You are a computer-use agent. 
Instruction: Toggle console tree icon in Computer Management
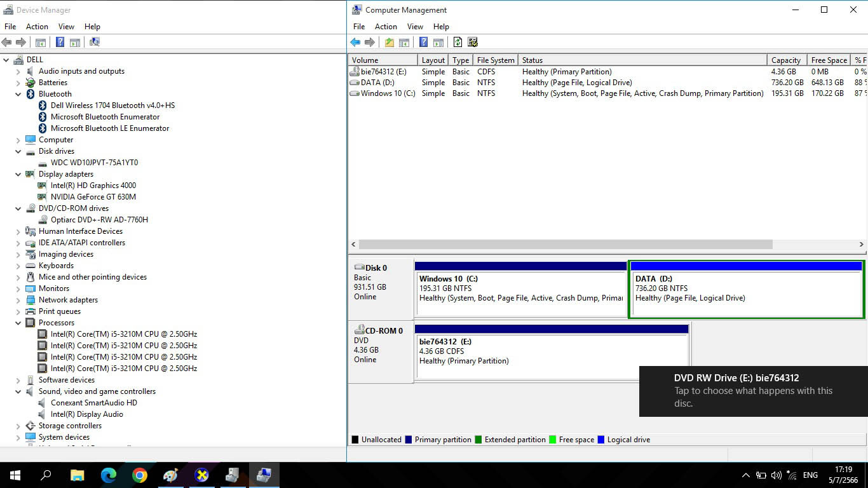click(404, 42)
